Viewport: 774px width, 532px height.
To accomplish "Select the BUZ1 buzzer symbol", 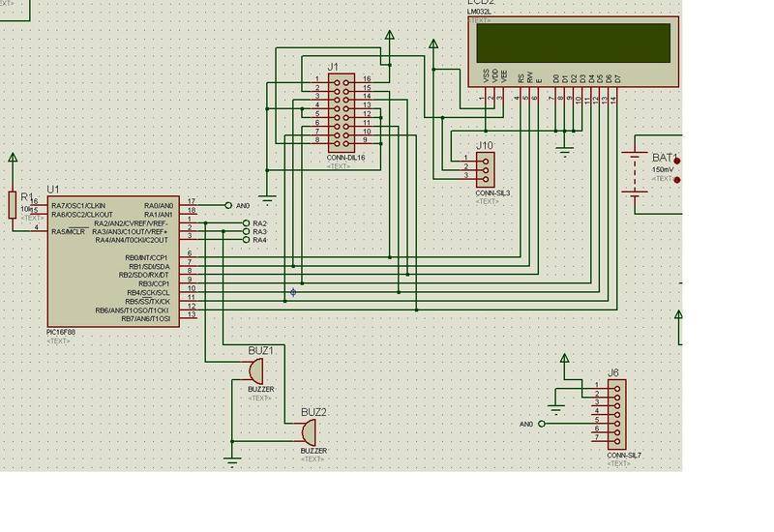I will click(x=255, y=371).
